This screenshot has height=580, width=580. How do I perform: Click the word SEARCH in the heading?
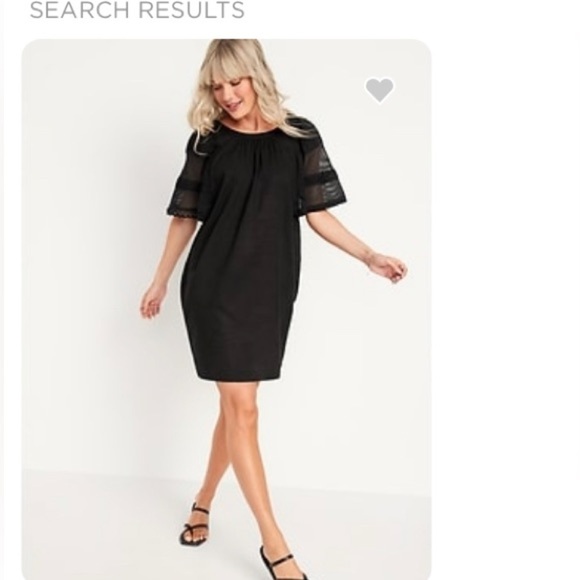pyautogui.click(x=79, y=10)
